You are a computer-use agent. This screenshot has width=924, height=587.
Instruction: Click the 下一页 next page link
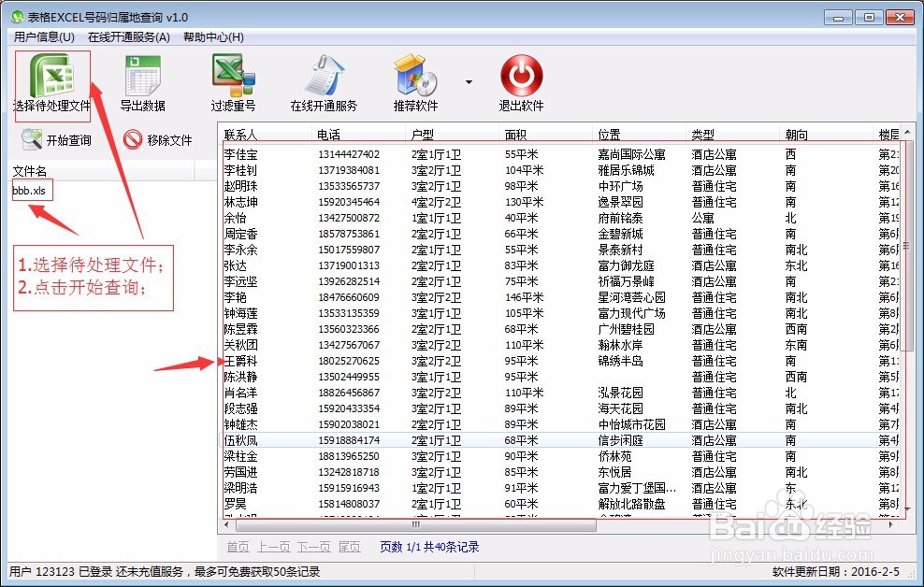313,547
